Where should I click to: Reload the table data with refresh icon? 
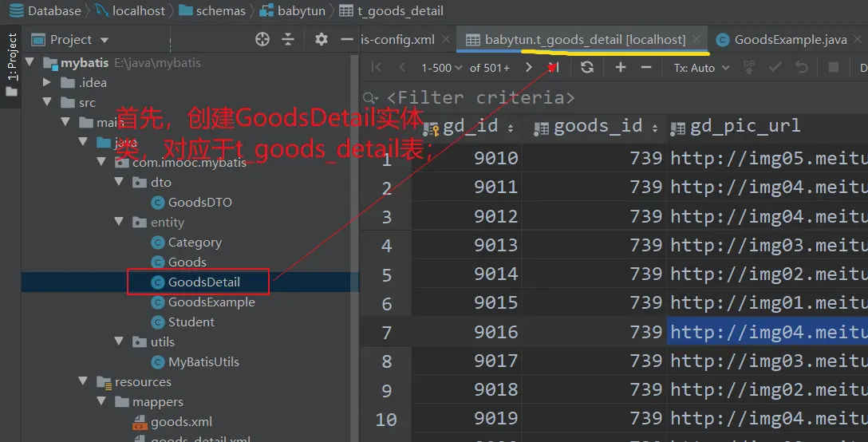tap(587, 68)
